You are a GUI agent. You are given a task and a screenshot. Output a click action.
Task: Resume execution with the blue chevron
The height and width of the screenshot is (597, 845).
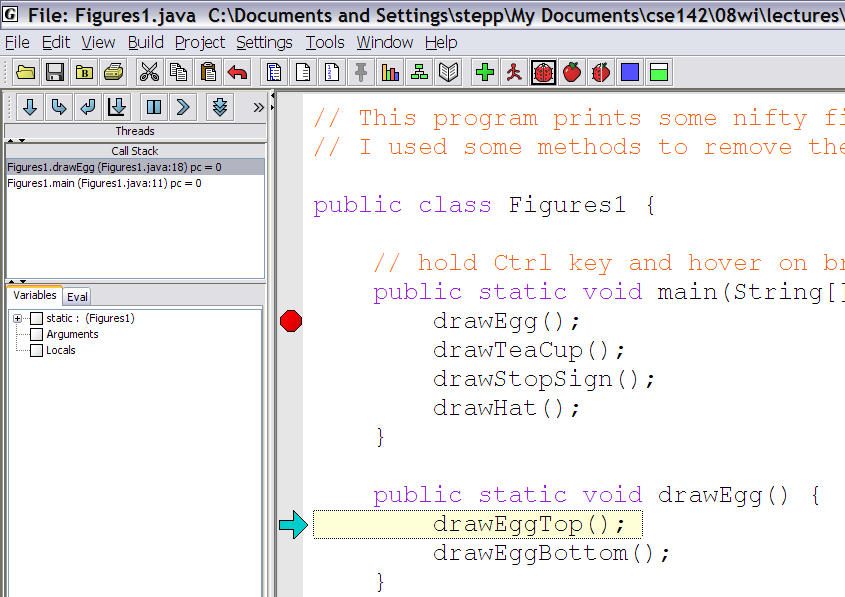(x=183, y=106)
